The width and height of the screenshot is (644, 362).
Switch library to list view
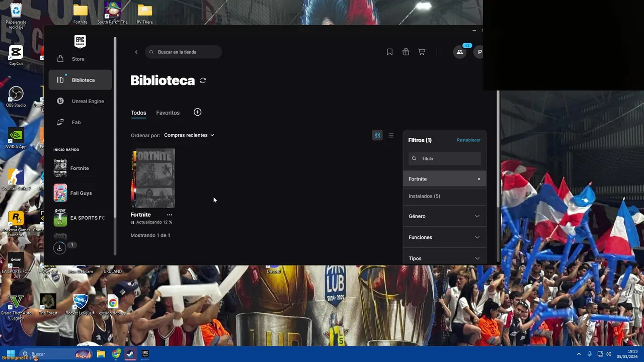click(390, 135)
